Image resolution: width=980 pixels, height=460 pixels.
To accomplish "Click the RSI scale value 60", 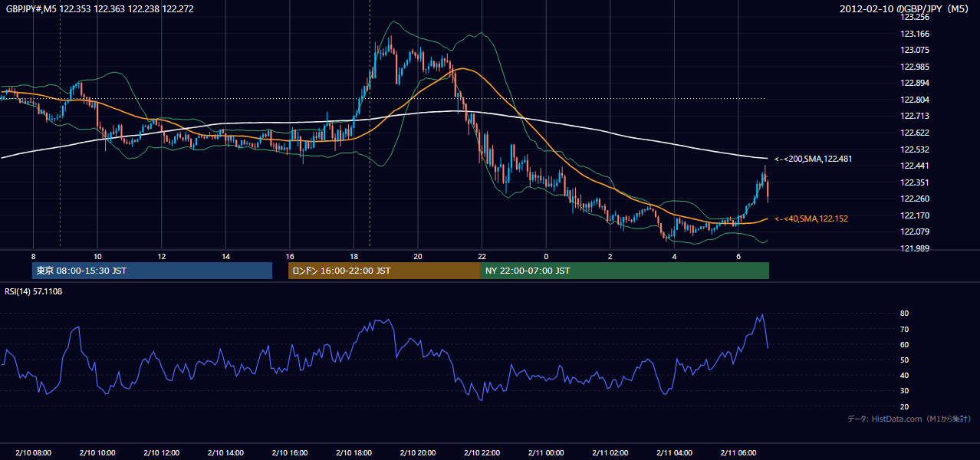I will [905, 344].
